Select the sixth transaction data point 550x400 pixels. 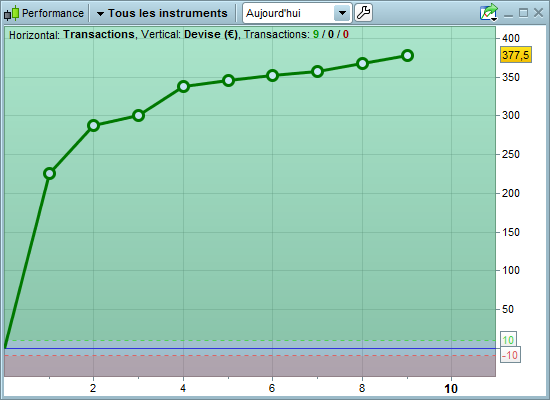(273, 75)
